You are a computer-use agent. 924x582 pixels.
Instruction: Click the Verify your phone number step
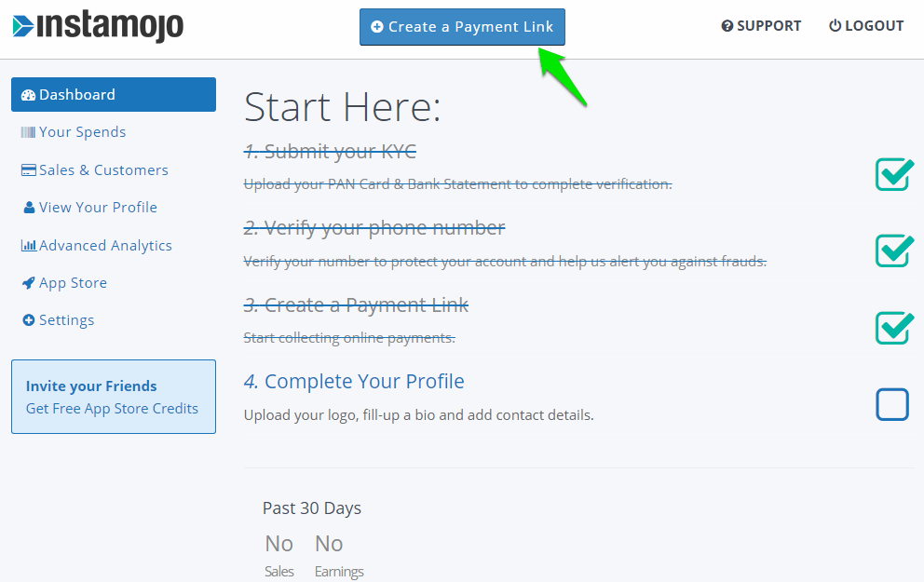(x=374, y=228)
